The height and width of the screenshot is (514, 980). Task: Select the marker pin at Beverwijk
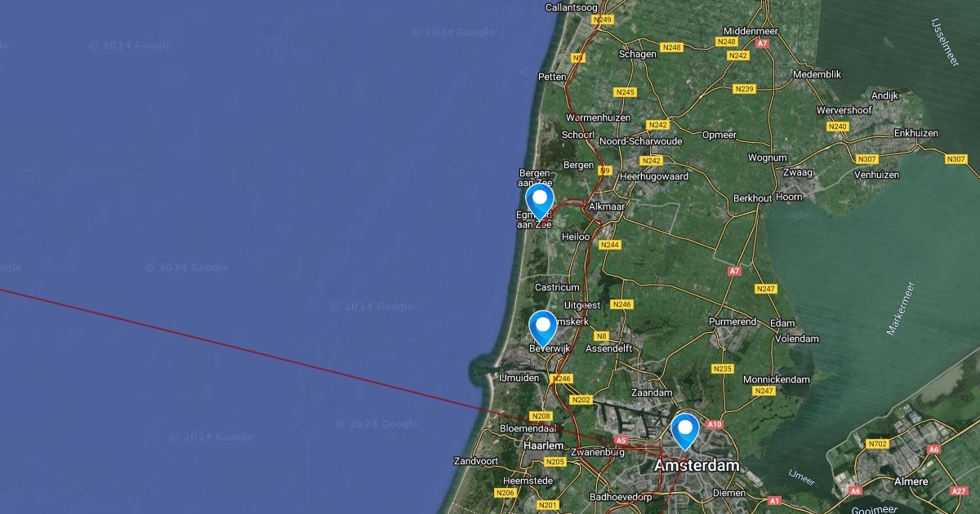[542, 329]
